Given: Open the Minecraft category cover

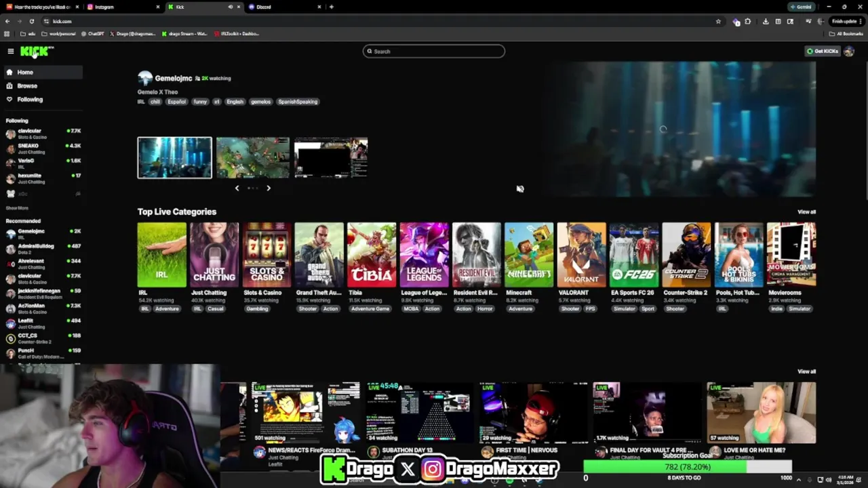Looking at the screenshot, I should pos(529,255).
